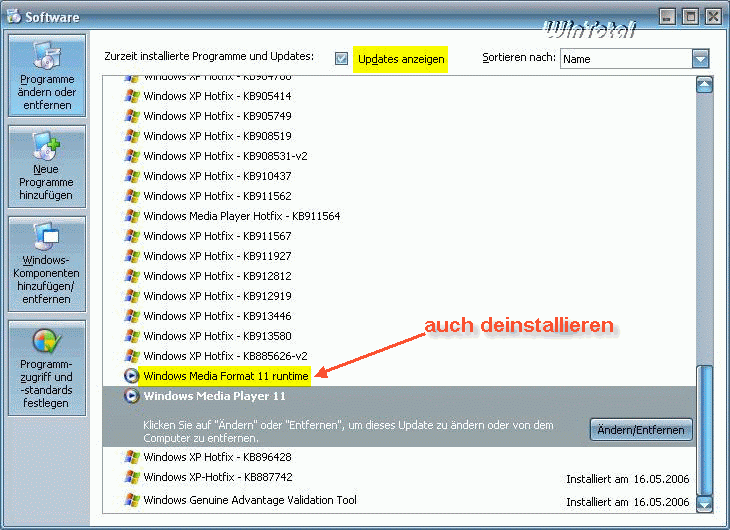The image size is (730, 530).
Task: Select Windows XP Hotfix - KB912812 entry
Action: tap(217, 276)
